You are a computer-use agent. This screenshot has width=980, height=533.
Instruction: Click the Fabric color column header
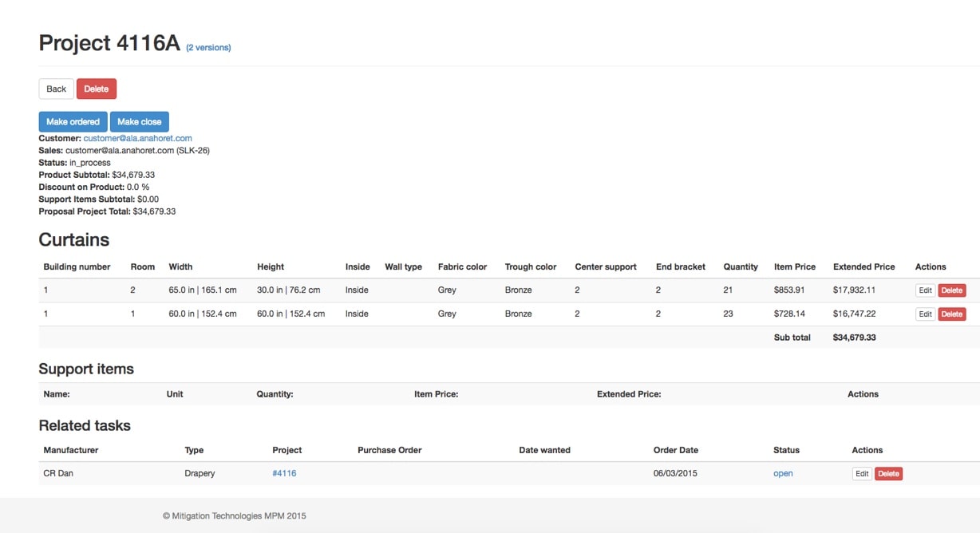coord(462,266)
